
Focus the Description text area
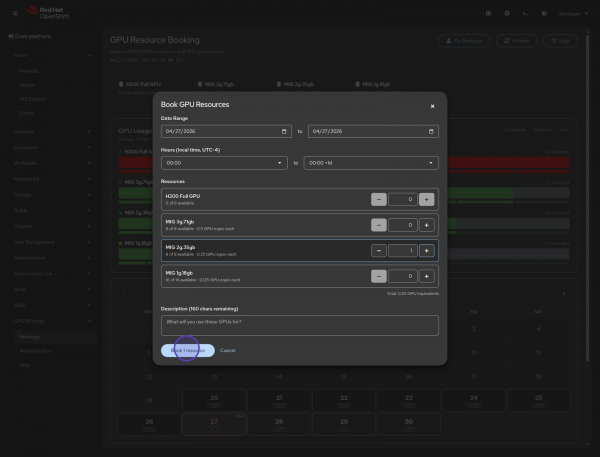(300, 325)
